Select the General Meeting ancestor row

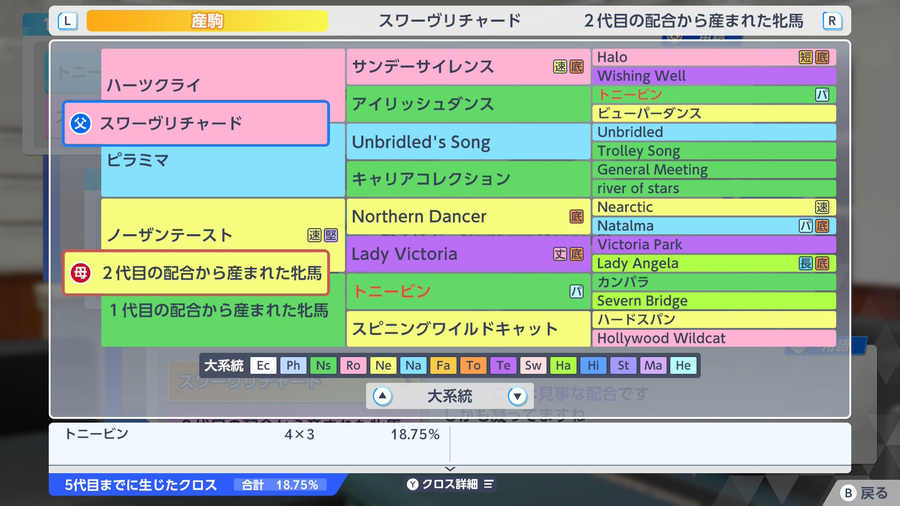tap(714, 170)
